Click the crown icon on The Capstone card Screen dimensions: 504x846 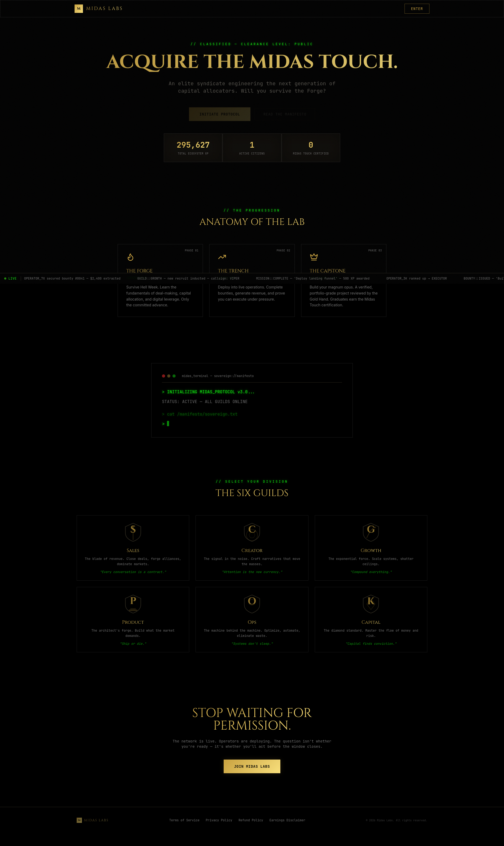click(314, 257)
